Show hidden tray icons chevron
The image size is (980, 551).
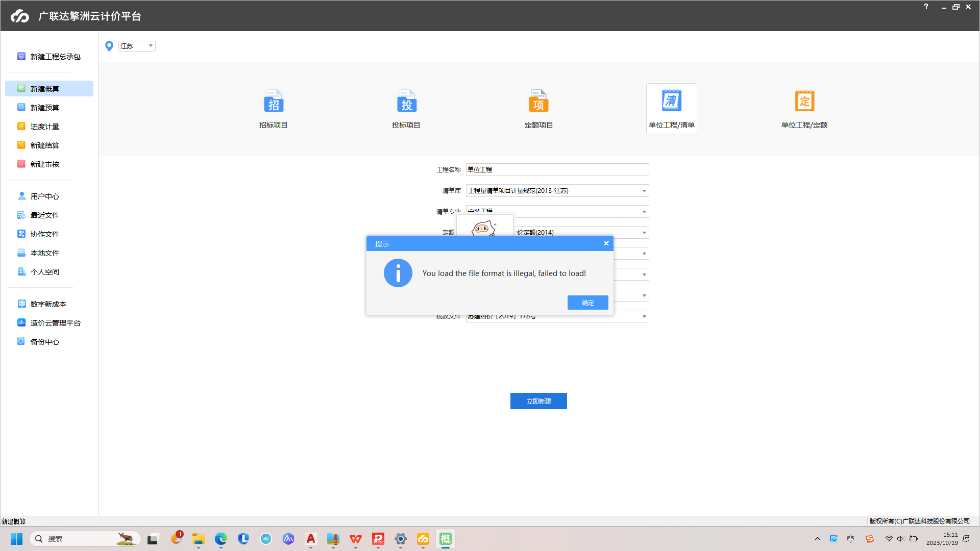(x=818, y=539)
